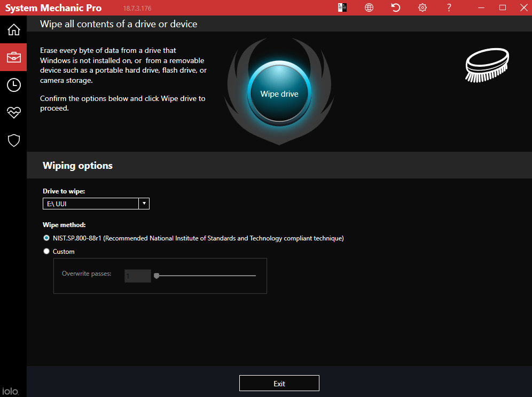Click the Exit button
Screen dimensions: 532x397
(279, 383)
